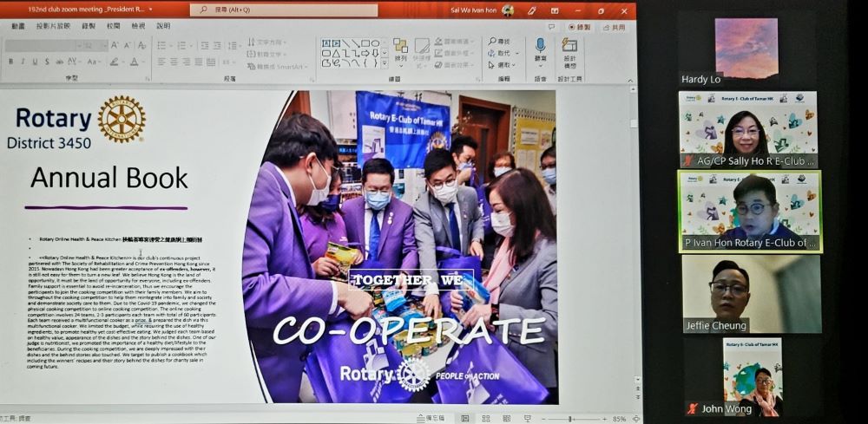Image resolution: width=868 pixels, height=424 pixels.
Task: Click the text highlight color pen icon
Action: pos(114,62)
